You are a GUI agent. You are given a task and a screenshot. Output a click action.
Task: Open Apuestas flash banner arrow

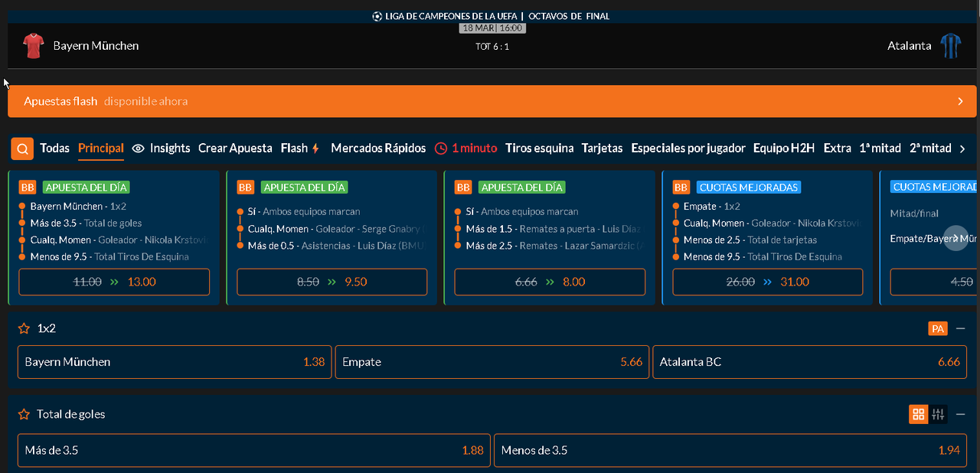pyautogui.click(x=961, y=101)
